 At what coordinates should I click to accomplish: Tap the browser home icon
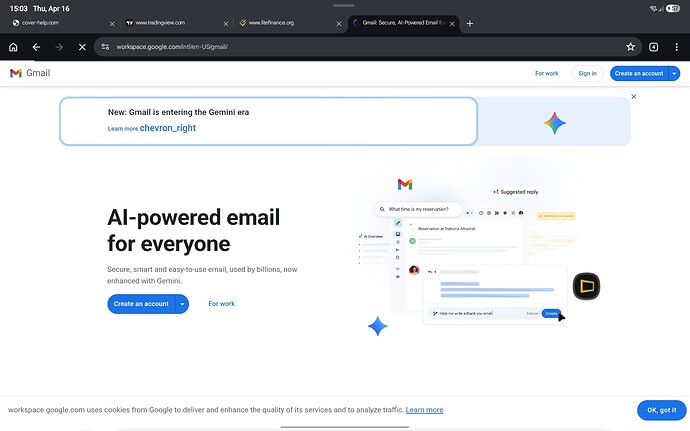point(13,47)
